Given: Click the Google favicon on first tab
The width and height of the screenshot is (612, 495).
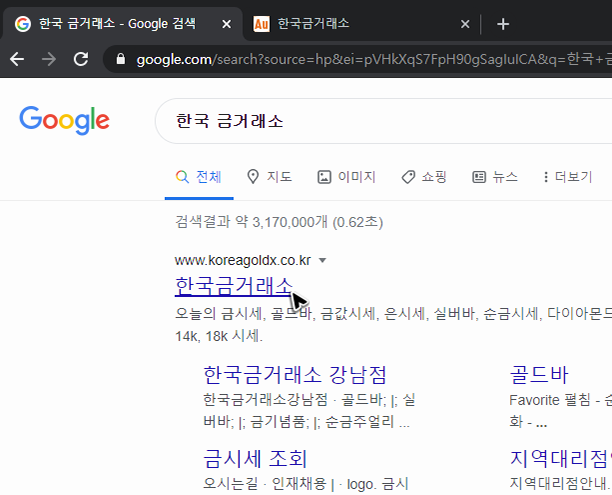Looking at the screenshot, I should [x=23, y=24].
